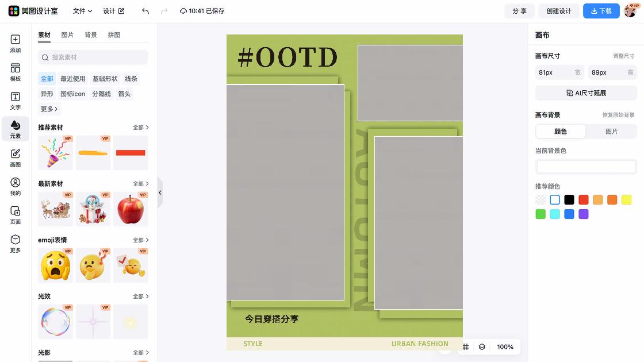Open the 文件 dropdown menu
The image size is (644, 362).
pos(82,11)
